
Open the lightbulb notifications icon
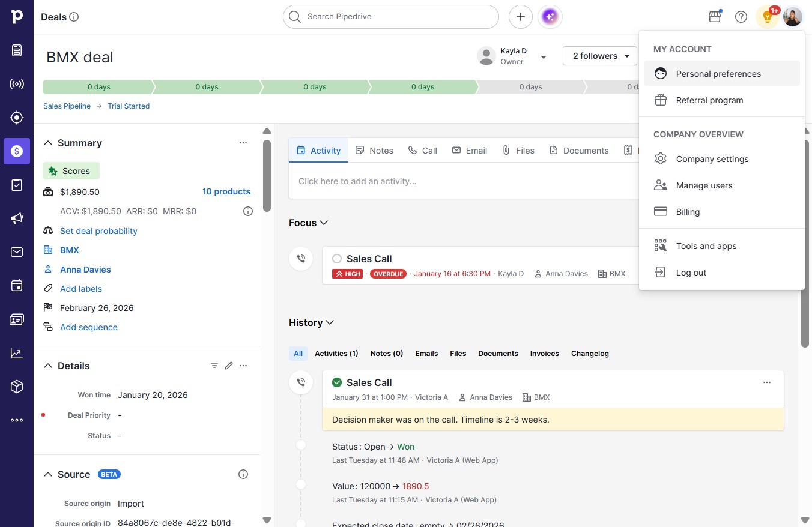[767, 17]
